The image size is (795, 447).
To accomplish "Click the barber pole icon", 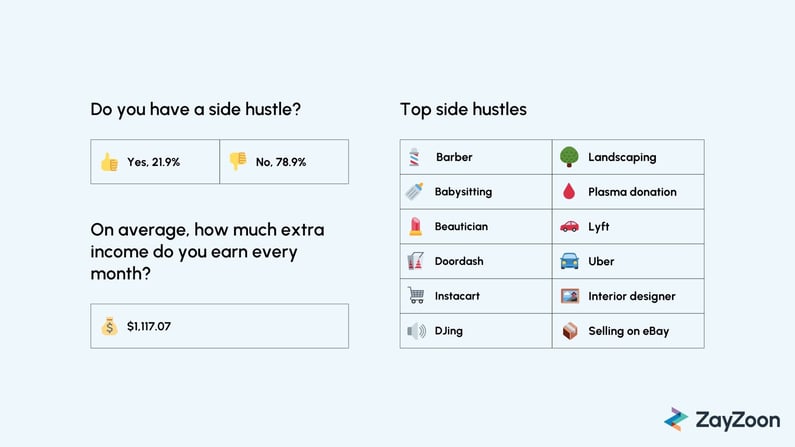I will coord(414,157).
